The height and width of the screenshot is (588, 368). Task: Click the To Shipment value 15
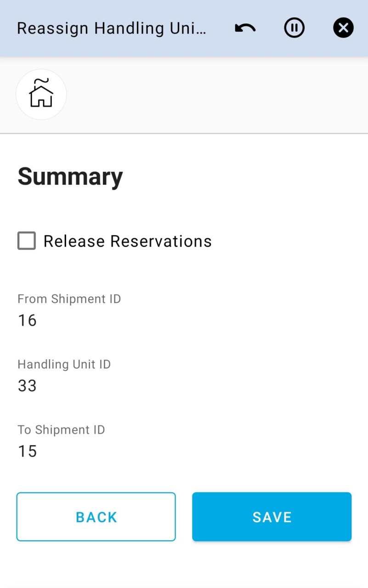tap(27, 451)
